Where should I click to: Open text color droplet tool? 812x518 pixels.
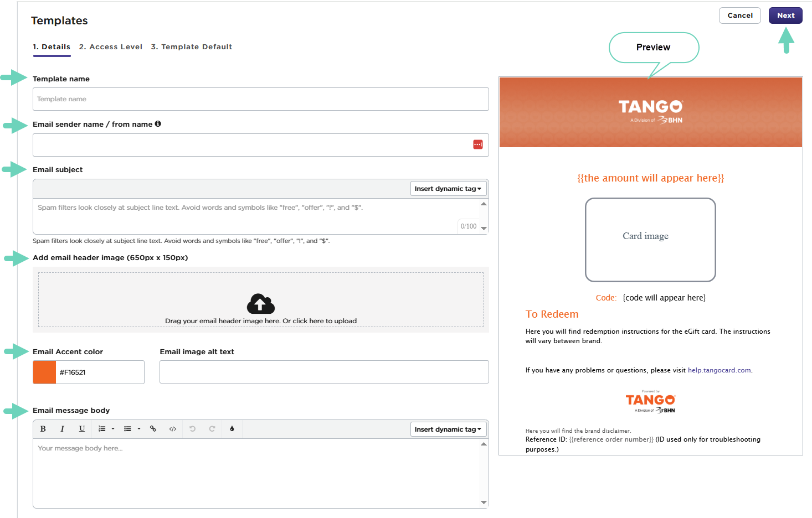tap(232, 429)
